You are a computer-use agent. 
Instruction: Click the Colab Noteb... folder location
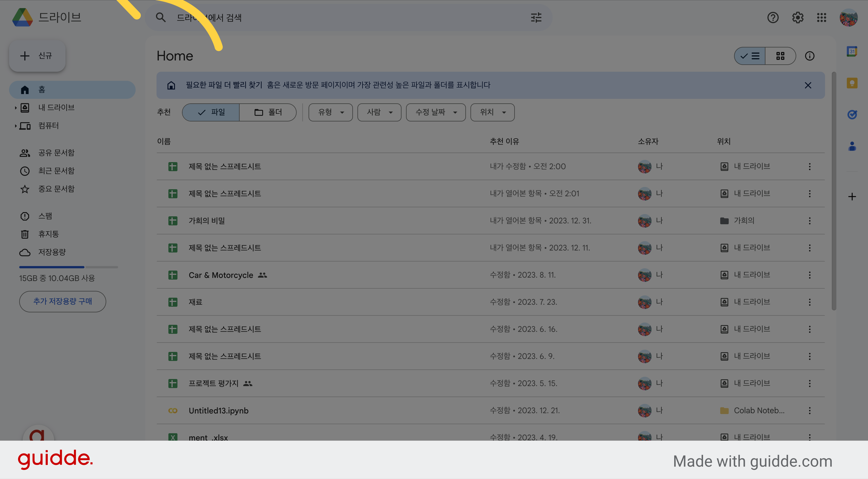click(752, 410)
